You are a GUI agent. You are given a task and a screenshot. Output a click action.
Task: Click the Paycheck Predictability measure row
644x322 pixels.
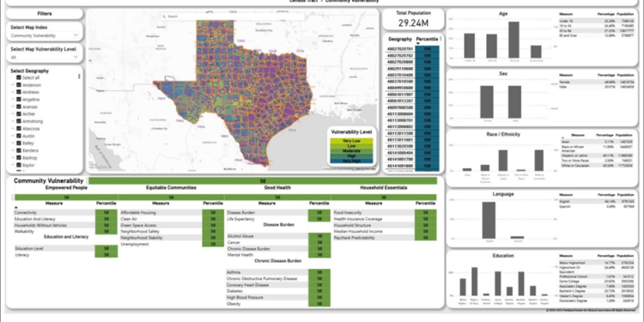(385, 238)
